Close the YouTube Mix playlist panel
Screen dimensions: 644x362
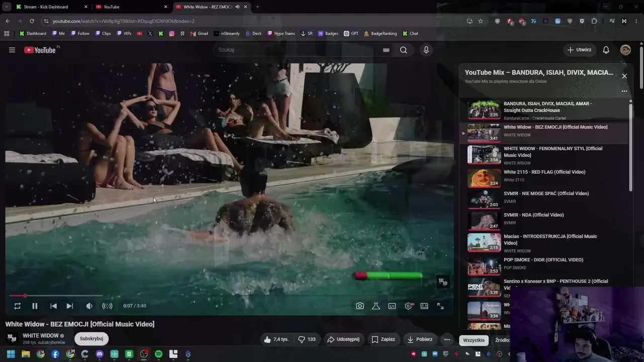click(x=624, y=76)
